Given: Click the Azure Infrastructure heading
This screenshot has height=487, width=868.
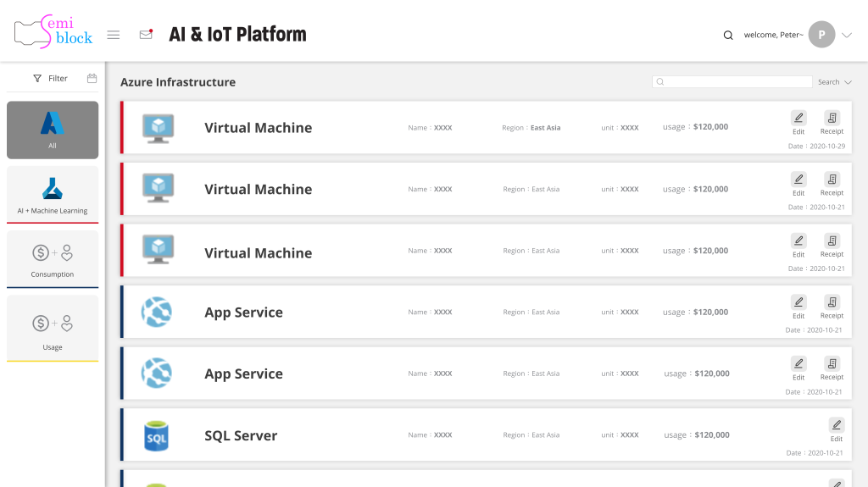Looking at the screenshot, I should (x=178, y=82).
